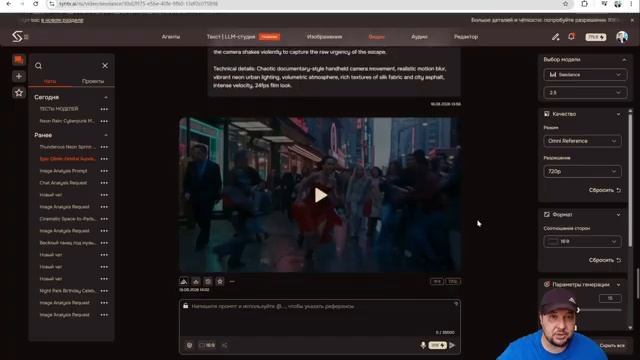Open the hamburger menu beside the logo
Image resolution: width=640 pixels, height=360 pixels.
point(26,37)
